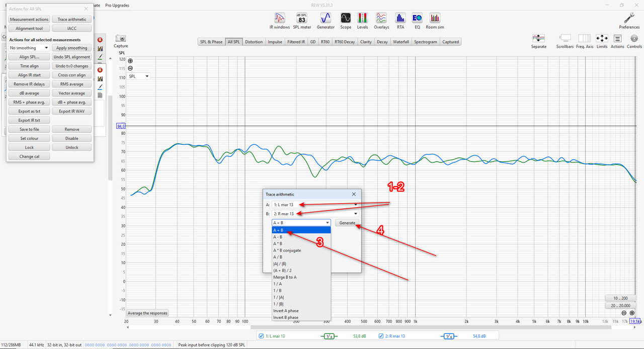Zoom out horizontal axis minus icon
644x349 pixels.
click(624, 313)
